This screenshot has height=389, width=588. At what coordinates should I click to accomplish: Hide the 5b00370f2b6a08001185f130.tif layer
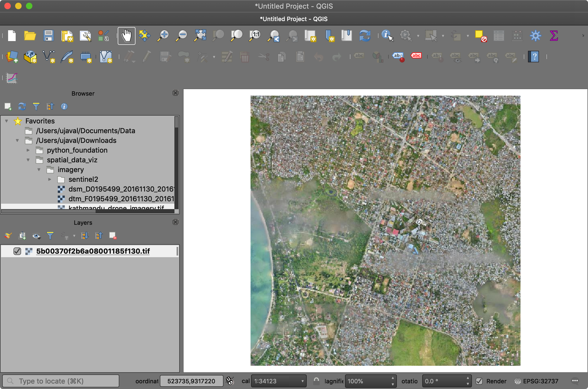coord(17,251)
